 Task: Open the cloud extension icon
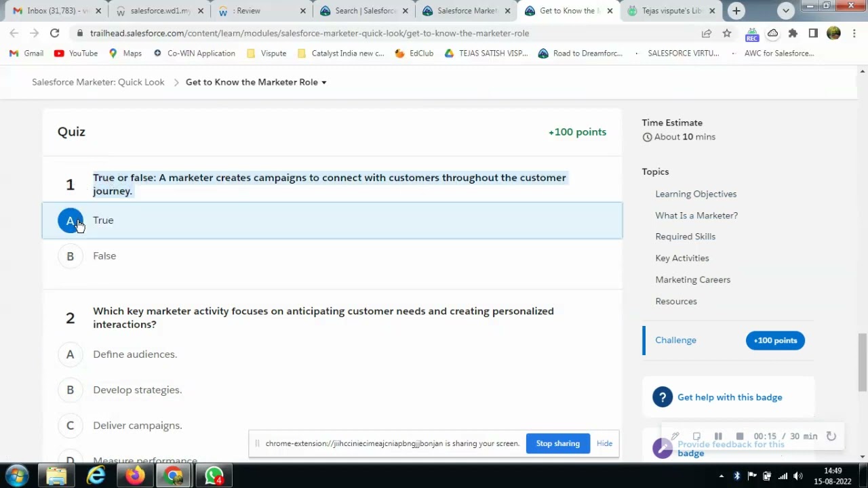point(772,33)
